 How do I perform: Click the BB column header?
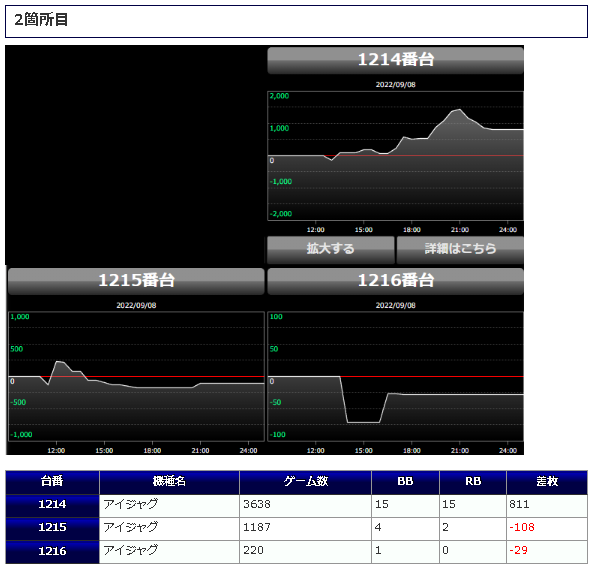click(x=405, y=482)
